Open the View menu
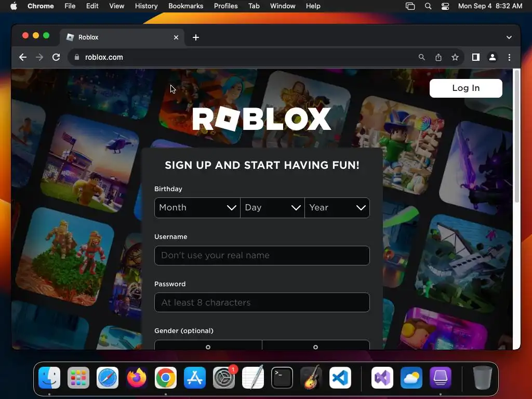Image resolution: width=532 pixels, height=399 pixels. [x=116, y=6]
